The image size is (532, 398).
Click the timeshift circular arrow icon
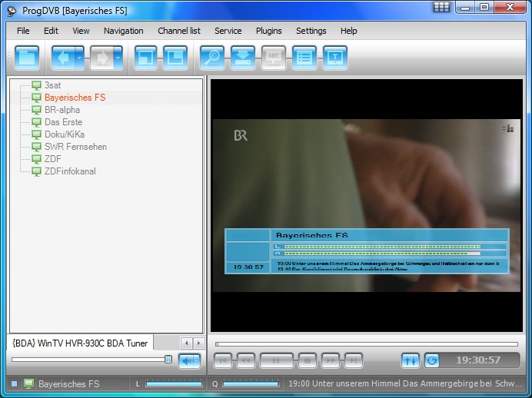click(432, 360)
